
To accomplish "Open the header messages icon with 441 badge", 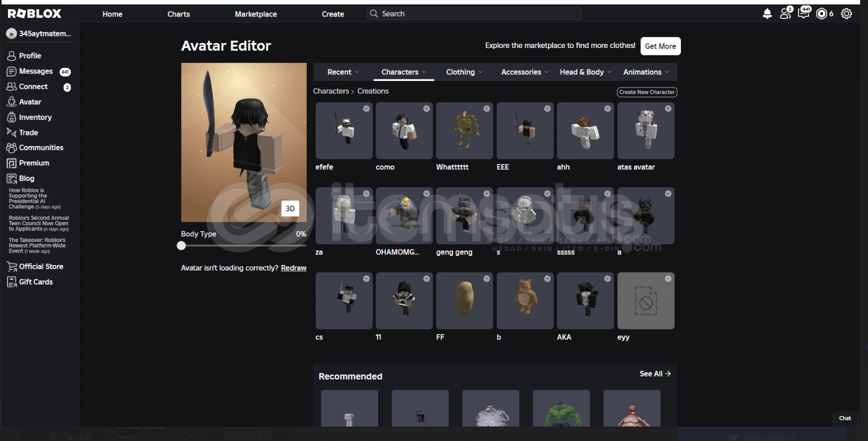I will 804,13.
